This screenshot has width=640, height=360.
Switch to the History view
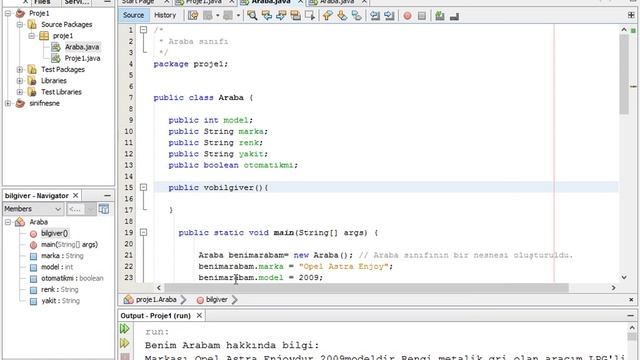165,15
